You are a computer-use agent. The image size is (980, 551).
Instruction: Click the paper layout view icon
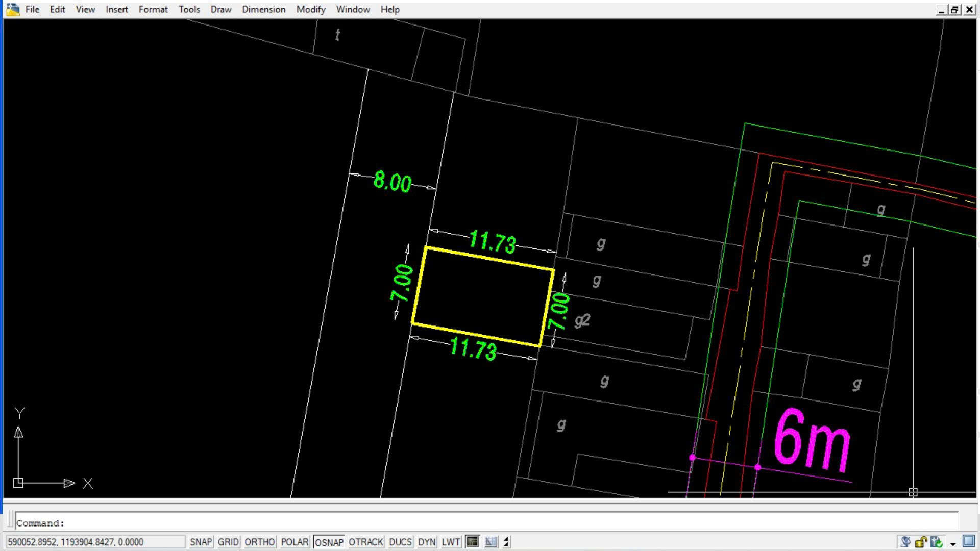491,542
